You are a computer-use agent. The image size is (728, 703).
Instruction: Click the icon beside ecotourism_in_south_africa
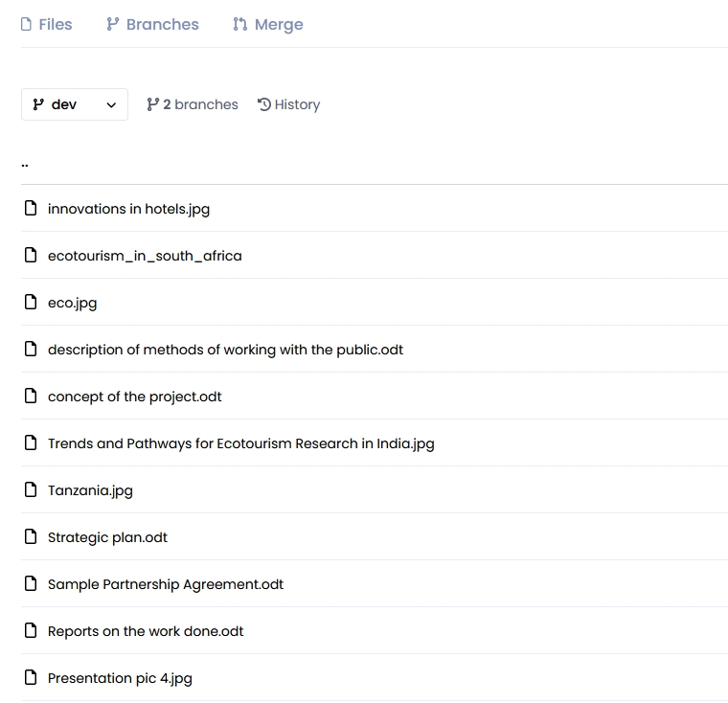[x=31, y=256]
